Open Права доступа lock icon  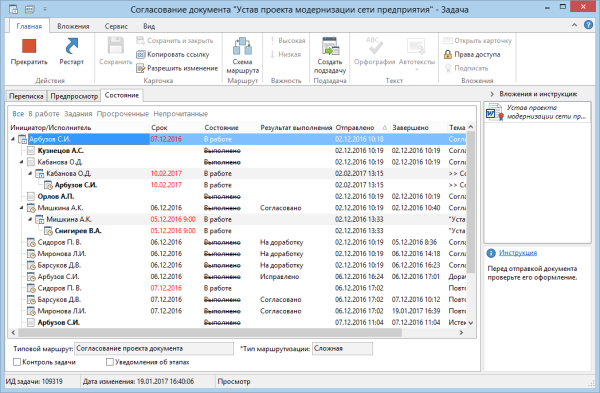click(x=447, y=54)
